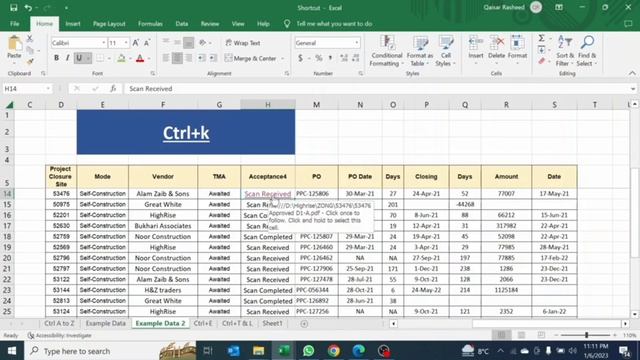The width and height of the screenshot is (640, 360).
Task: Open Sort & Filter menu
Action: [565, 51]
